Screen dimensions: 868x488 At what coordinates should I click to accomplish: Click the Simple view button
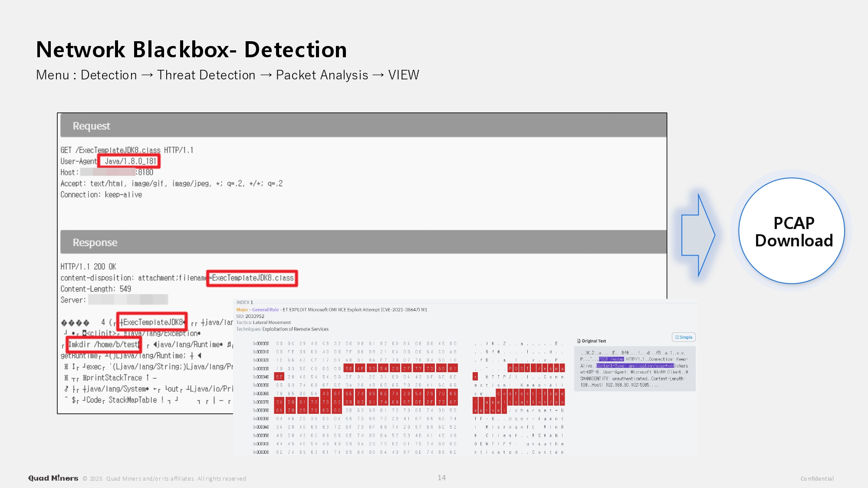pyautogui.click(x=684, y=337)
